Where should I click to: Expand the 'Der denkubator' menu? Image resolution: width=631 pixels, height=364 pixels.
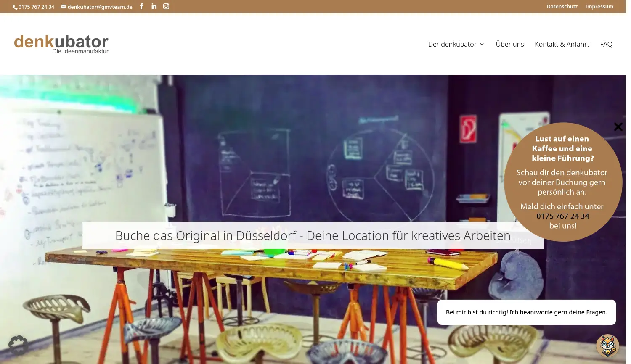(x=456, y=44)
